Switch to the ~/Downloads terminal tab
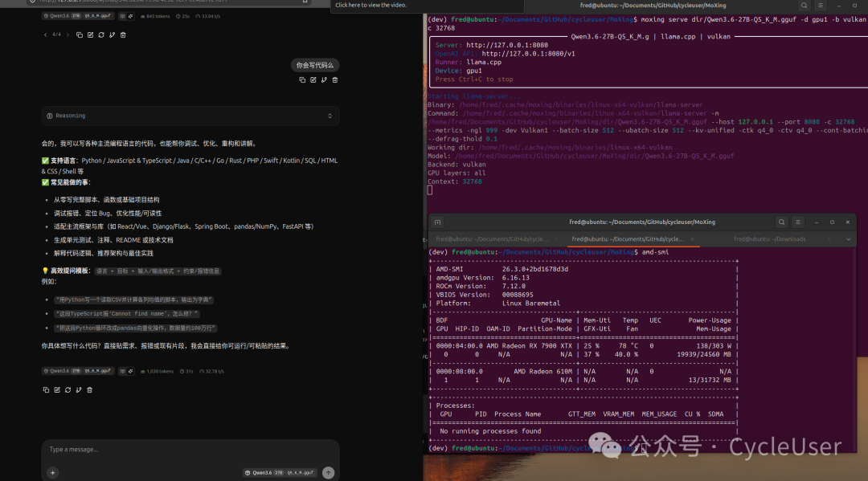The width and height of the screenshot is (868, 481). [769, 239]
